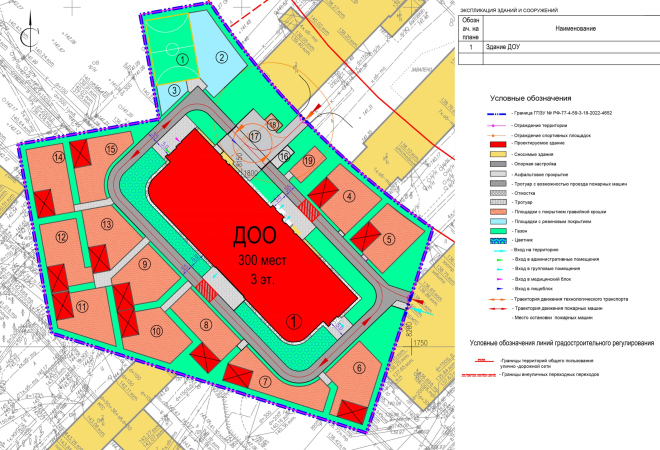
Task: Click circled number 6 in the southeast corner
Action: [x=359, y=368]
